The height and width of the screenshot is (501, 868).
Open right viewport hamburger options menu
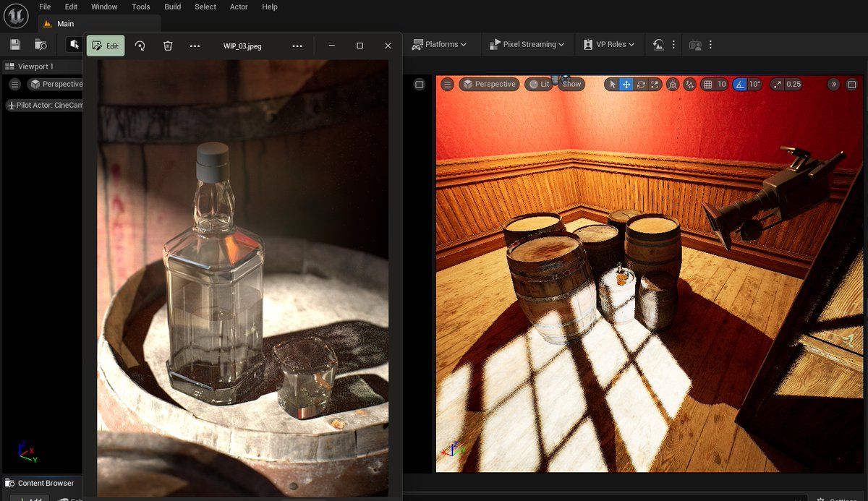tap(448, 85)
